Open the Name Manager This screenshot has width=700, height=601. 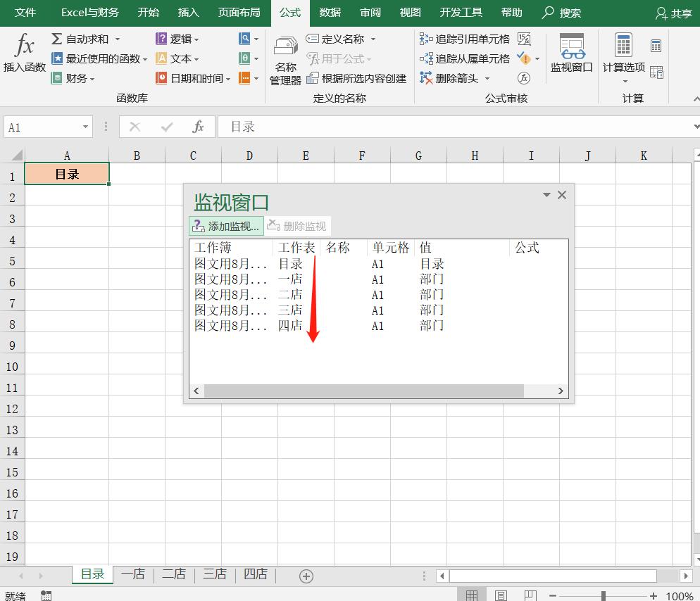[285, 61]
